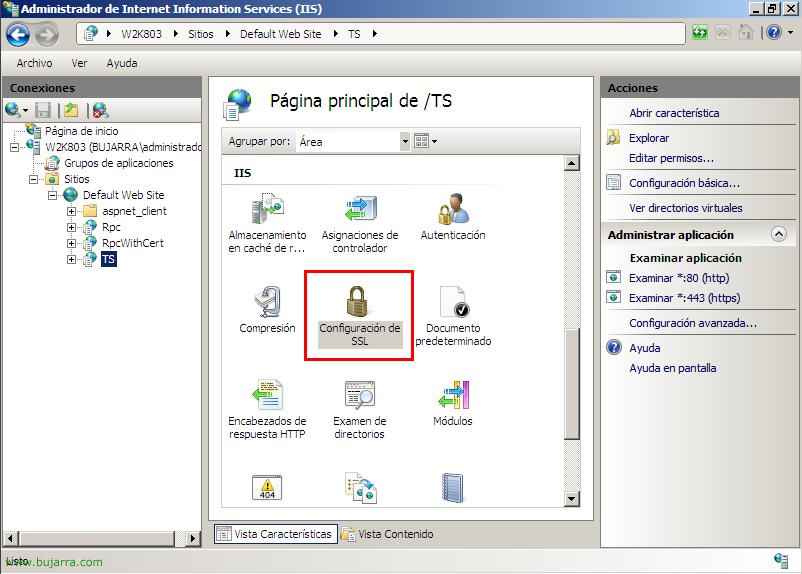The width and height of the screenshot is (802, 574).
Task: Click Ver directorios virtuales link
Action: (x=685, y=208)
